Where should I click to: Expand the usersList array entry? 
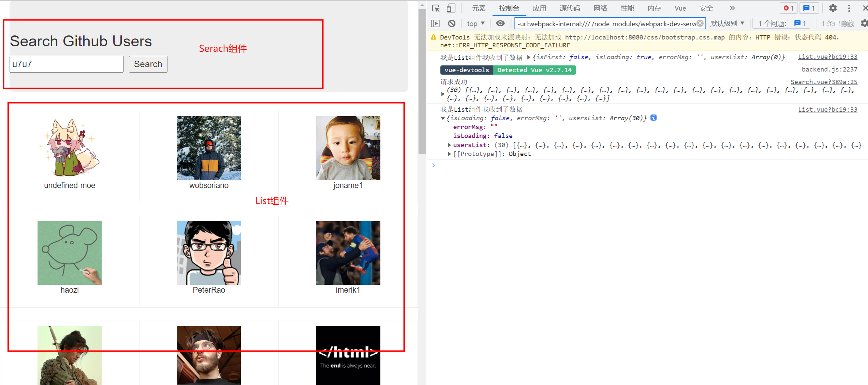[x=449, y=145]
